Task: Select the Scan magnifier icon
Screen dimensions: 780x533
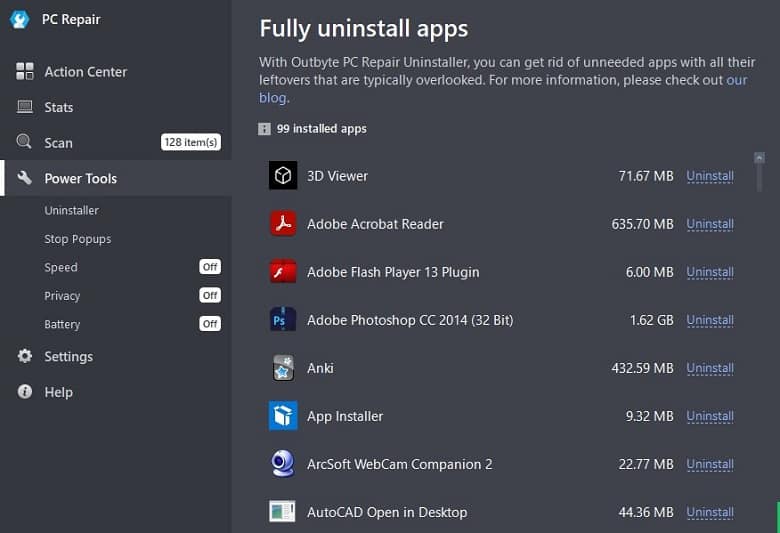Action: click(24, 142)
